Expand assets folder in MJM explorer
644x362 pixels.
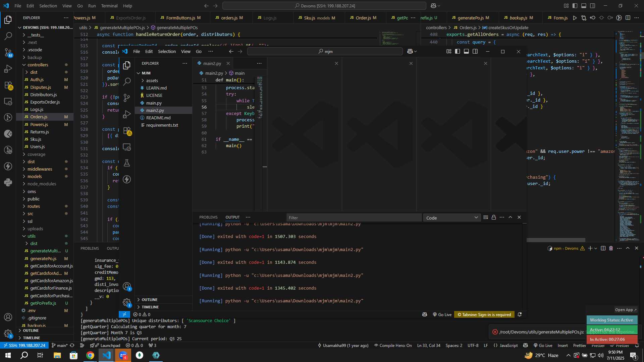164,80
